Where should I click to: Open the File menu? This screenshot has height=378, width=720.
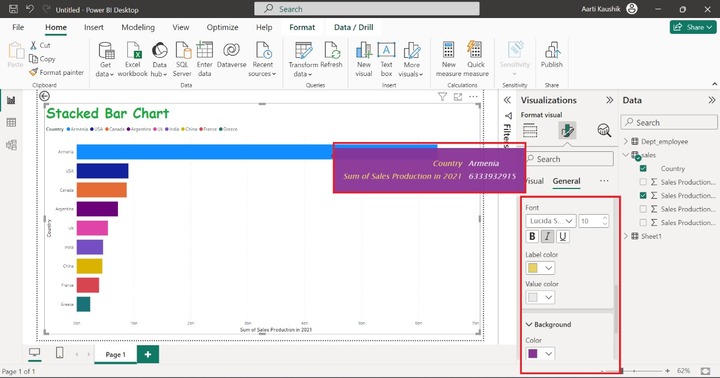(x=18, y=27)
